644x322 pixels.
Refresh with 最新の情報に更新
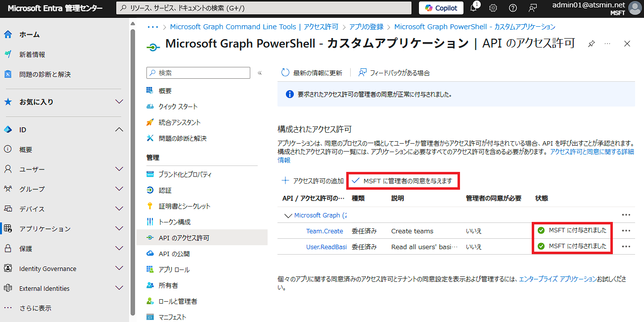point(307,72)
